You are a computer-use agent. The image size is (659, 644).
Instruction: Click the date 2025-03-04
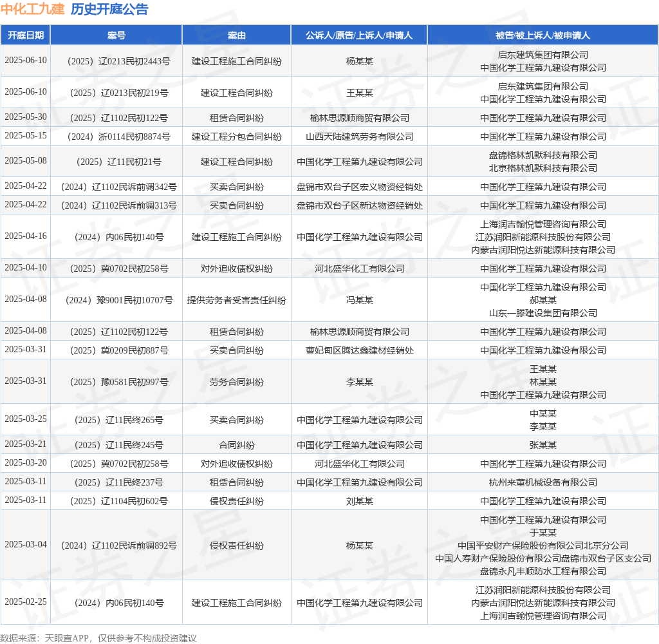[26, 544]
